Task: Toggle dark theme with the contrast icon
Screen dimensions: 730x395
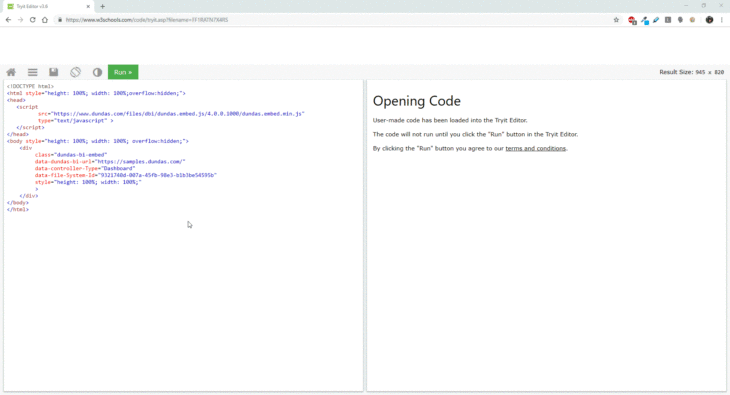Action: pyautogui.click(x=97, y=72)
